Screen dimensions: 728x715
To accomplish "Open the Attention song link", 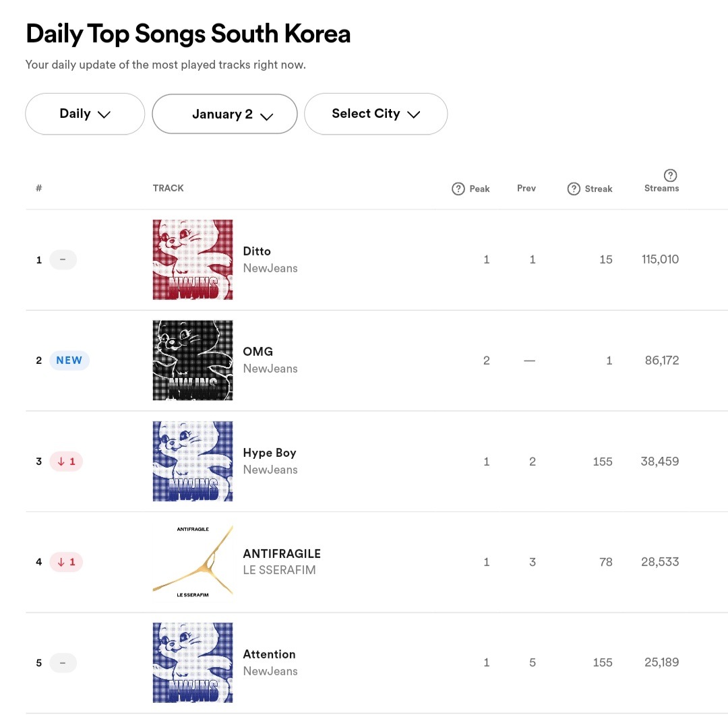I will 269,654.
